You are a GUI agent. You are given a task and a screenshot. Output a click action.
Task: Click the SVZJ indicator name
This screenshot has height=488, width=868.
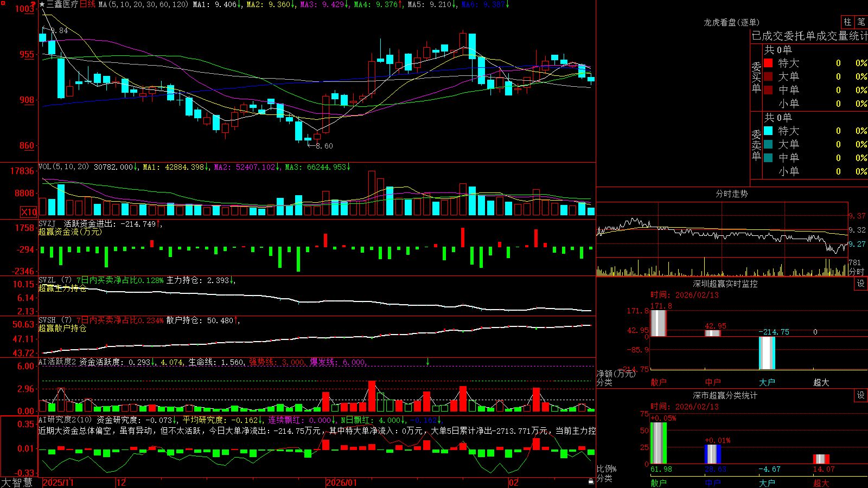click(47, 223)
